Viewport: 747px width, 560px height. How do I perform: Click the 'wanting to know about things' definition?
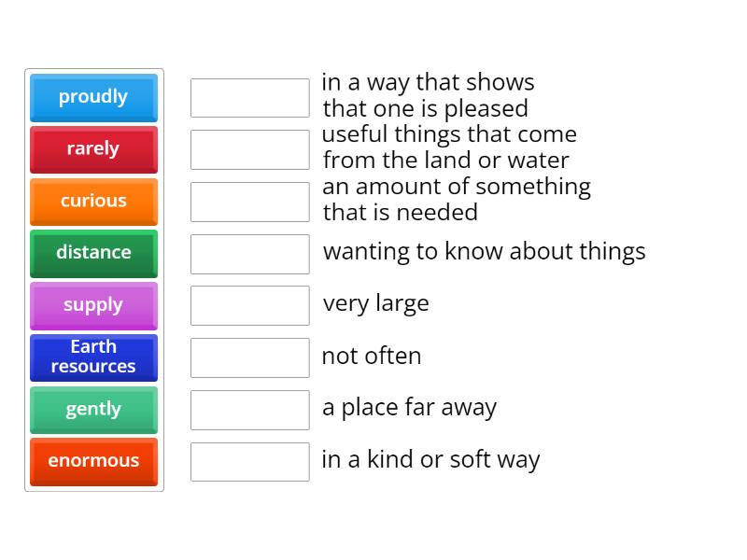(484, 252)
